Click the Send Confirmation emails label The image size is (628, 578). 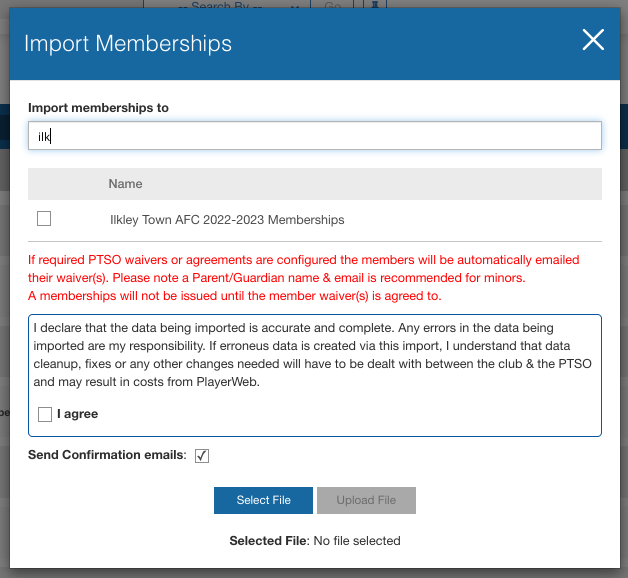(107, 456)
